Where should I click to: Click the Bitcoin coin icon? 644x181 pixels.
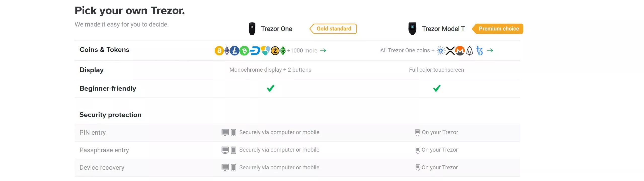[x=219, y=51]
